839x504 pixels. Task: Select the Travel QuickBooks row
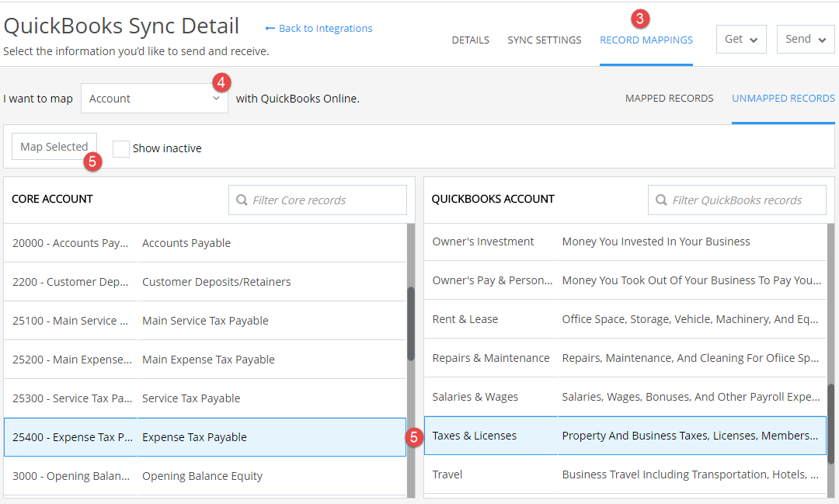625,474
